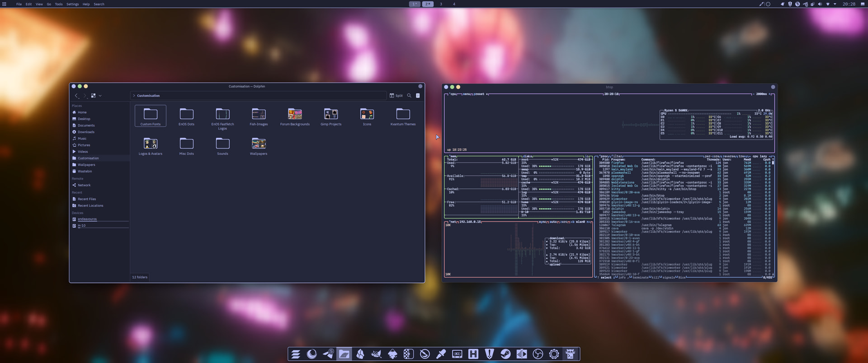Open the stacked layers launcher dock icon
Image resolution: width=868 pixels, height=363 pixels.
coord(296,354)
